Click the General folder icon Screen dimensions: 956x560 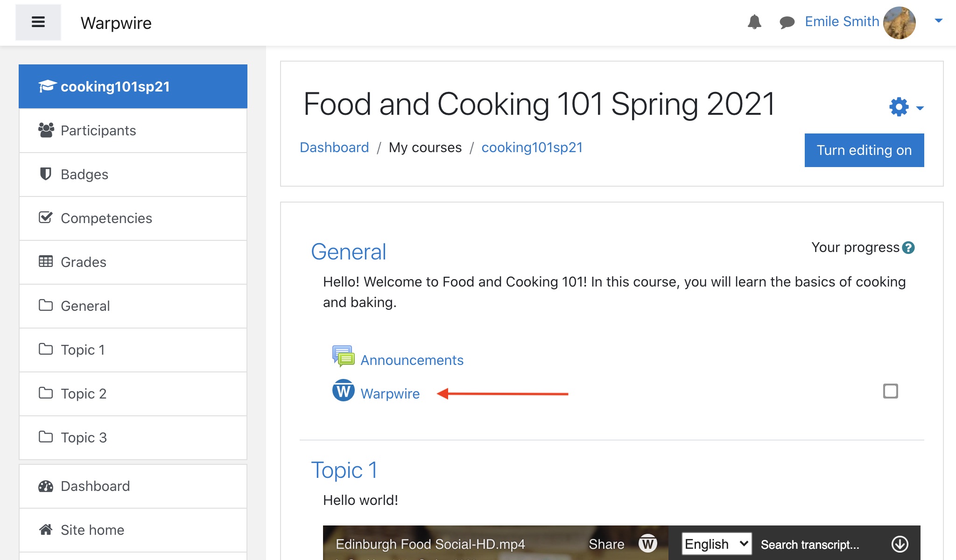tap(45, 305)
